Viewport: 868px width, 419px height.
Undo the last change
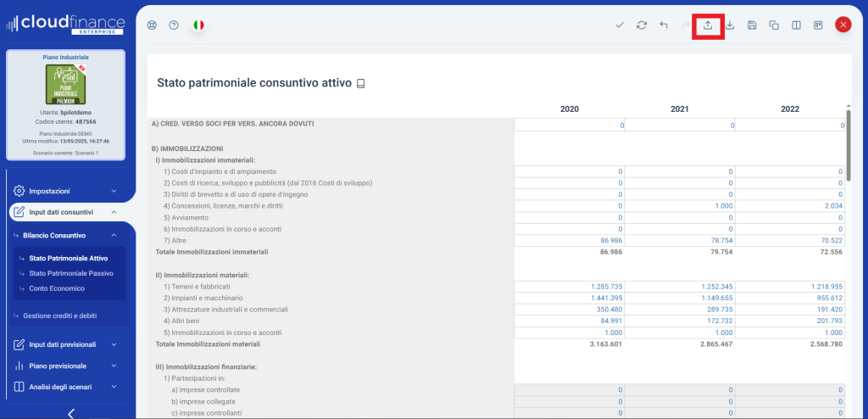pos(664,25)
